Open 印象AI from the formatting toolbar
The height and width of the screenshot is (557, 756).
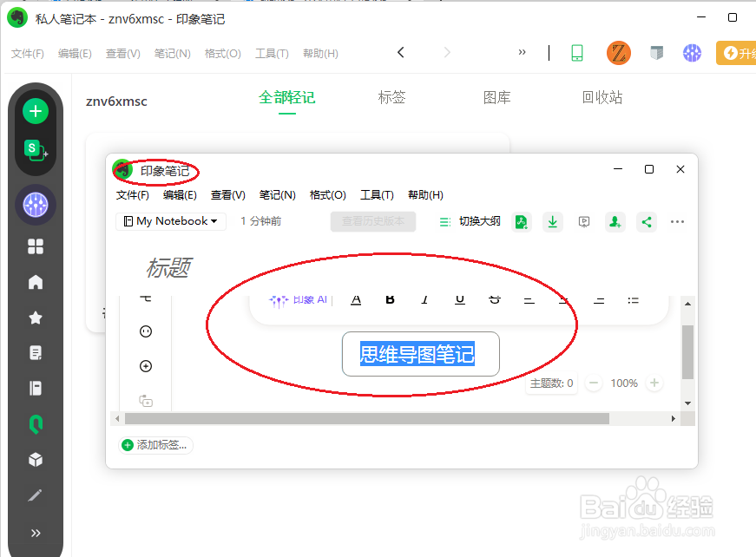click(x=299, y=299)
